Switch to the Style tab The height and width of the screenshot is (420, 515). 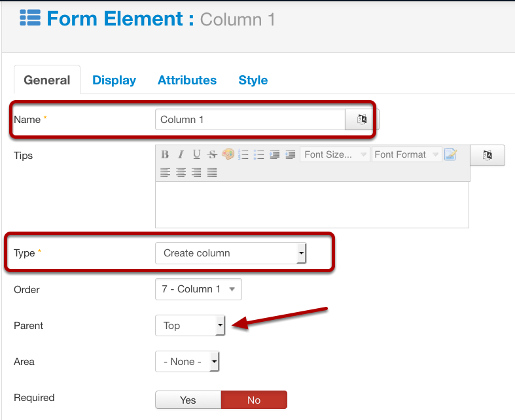tap(253, 80)
